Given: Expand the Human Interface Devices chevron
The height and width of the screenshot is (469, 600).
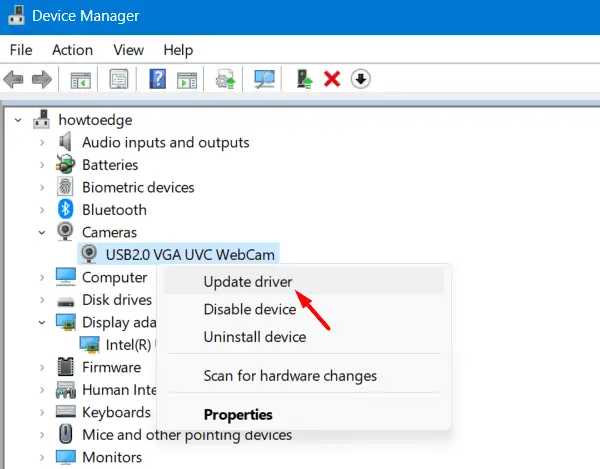Looking at the screenshot, I should coord(42,390).
